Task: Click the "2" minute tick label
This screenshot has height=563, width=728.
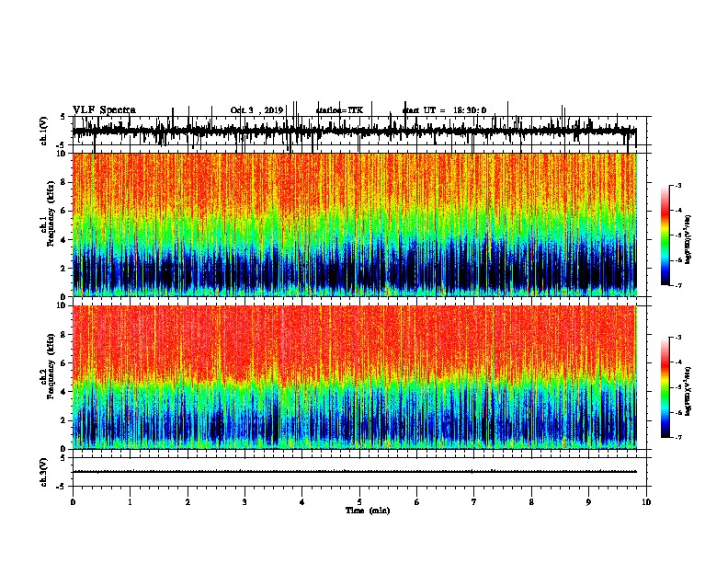Action: coord(188,502)
